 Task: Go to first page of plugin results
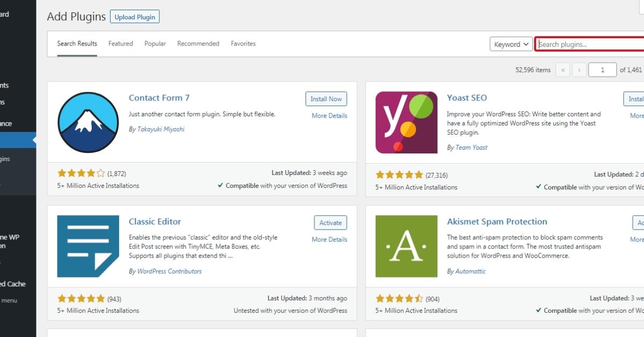tap(562, 70)
